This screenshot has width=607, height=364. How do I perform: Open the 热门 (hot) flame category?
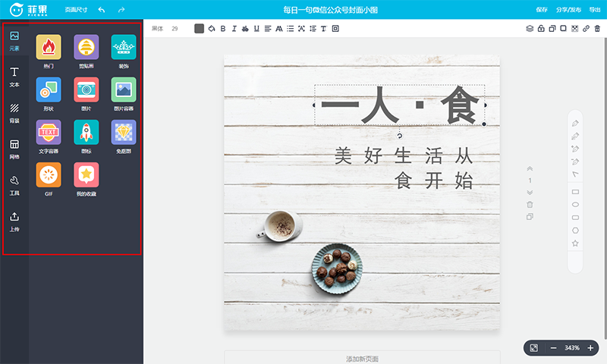point(49,47)
